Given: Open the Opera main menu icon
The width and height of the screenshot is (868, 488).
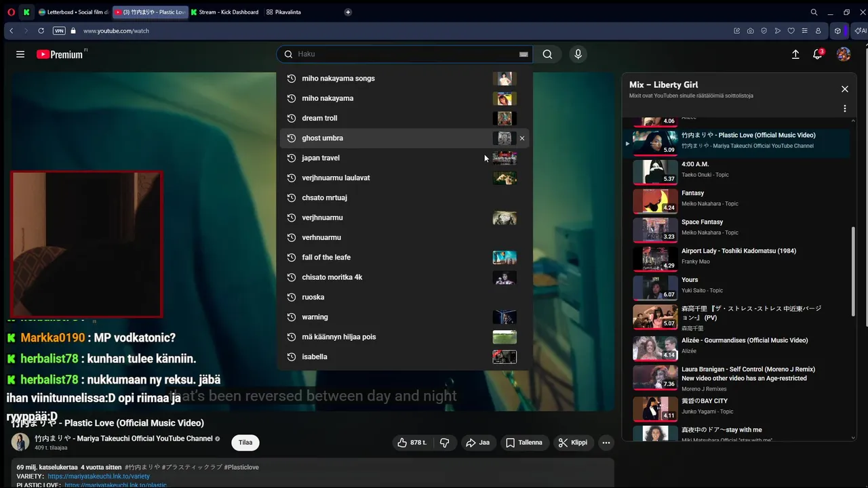Looking at the screenshot, I should [x=11, y=12].
